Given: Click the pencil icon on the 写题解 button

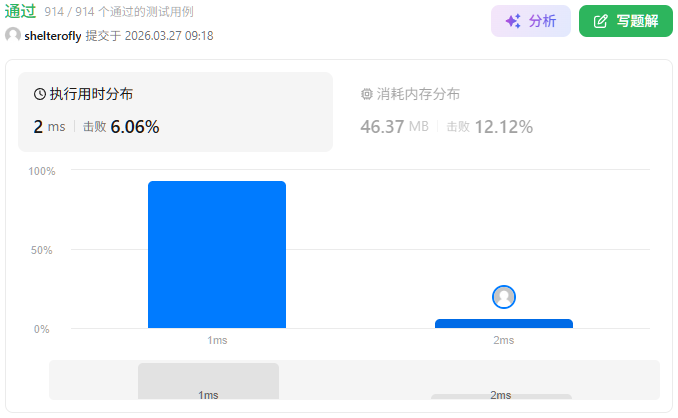Looking at the screenshot, I should [600, 21].
